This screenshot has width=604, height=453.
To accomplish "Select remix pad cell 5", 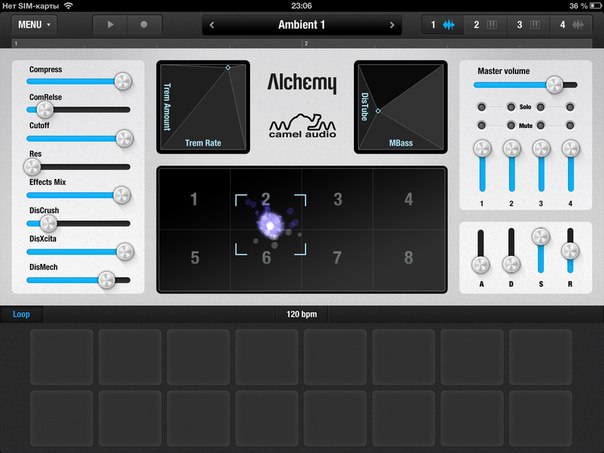I will (195, 258).
